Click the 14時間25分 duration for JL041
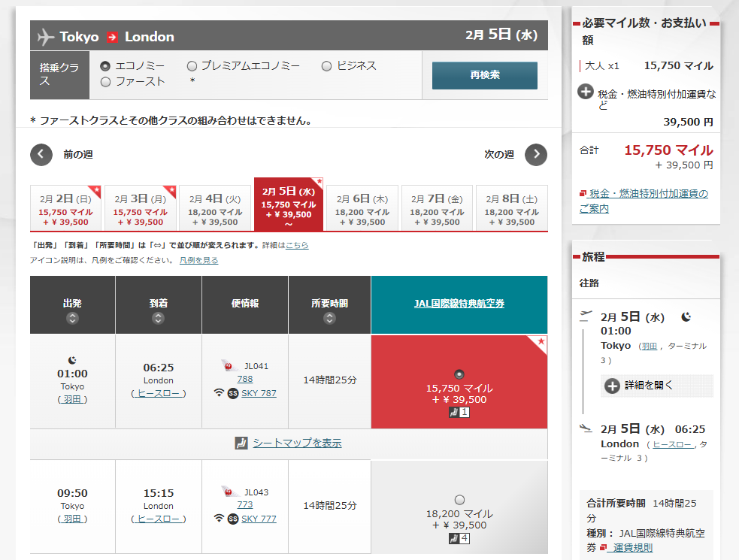Image resolution: width=739 pixels, height=560 pixels. pyautogui.click(x=330, y=380)
